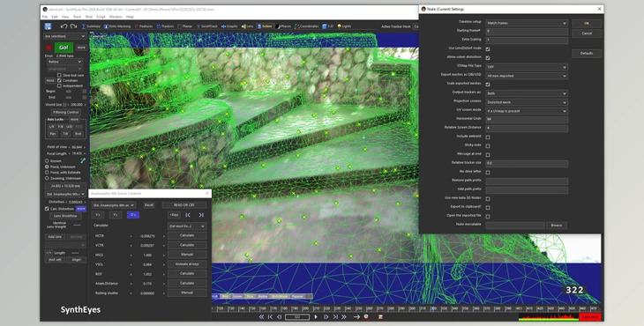Open the Coordinates room
The height and width of the screenshot is (326, 644).
click(x=307, y=26)
